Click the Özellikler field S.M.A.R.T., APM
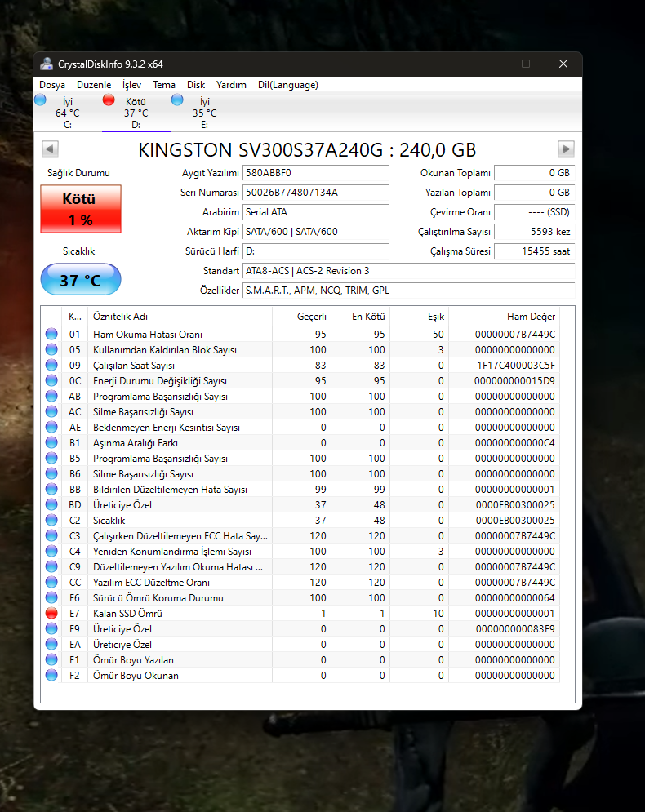The width and height of the screenshot is (645, 812). point(409,291)
